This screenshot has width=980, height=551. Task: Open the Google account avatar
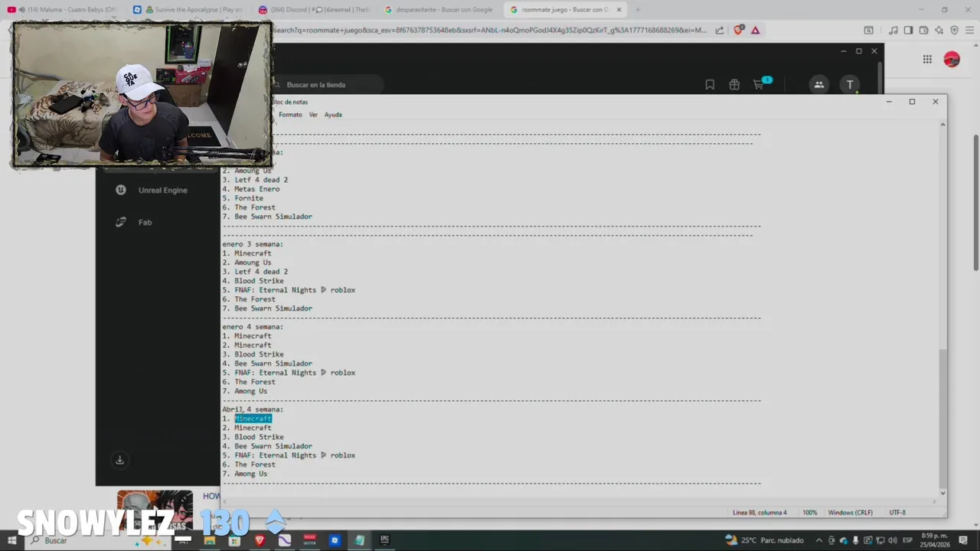952,60
